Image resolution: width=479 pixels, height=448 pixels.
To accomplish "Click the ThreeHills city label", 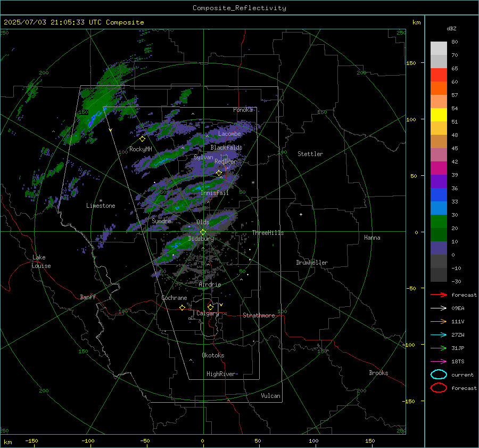I will (x=268, y=233).
